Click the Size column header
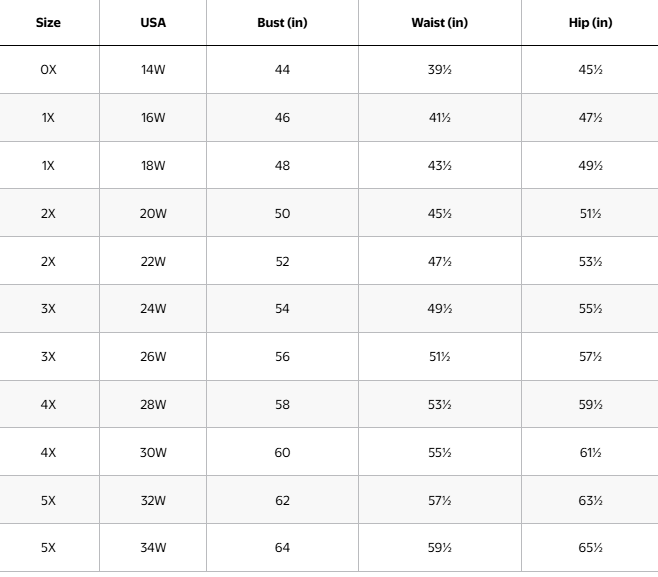Screen dimensions: 658x577 [x=48, y=23]
